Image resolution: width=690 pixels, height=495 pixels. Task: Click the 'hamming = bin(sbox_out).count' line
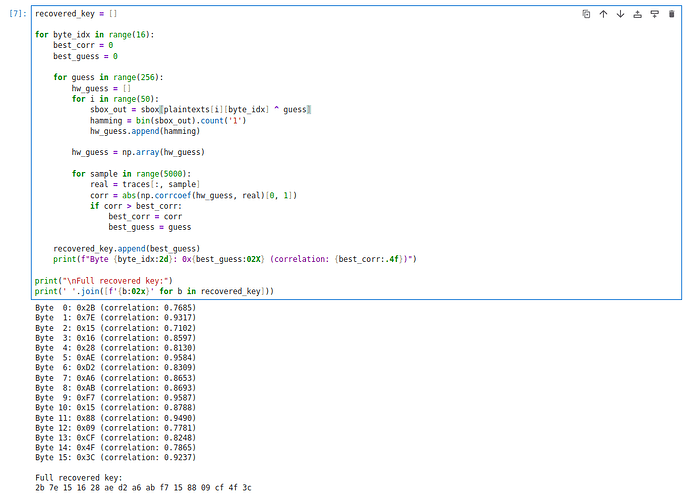pyautogui.click(x=168, y=121)
